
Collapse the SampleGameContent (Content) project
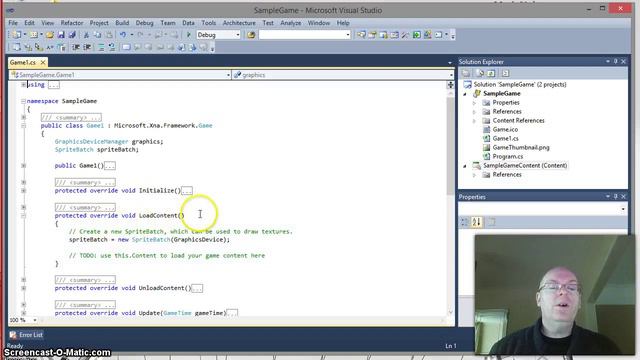click(x=465, y=166)
